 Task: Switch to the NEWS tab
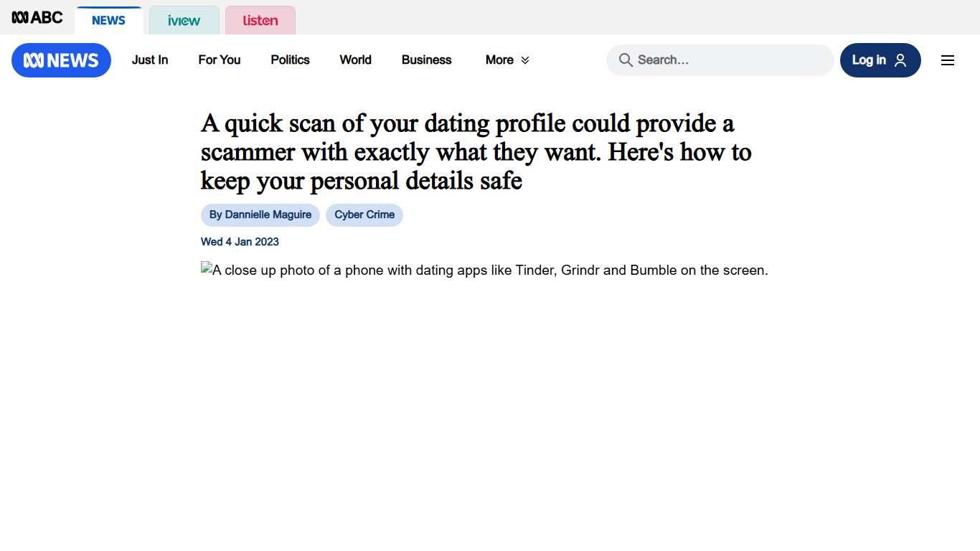point(109,20)
